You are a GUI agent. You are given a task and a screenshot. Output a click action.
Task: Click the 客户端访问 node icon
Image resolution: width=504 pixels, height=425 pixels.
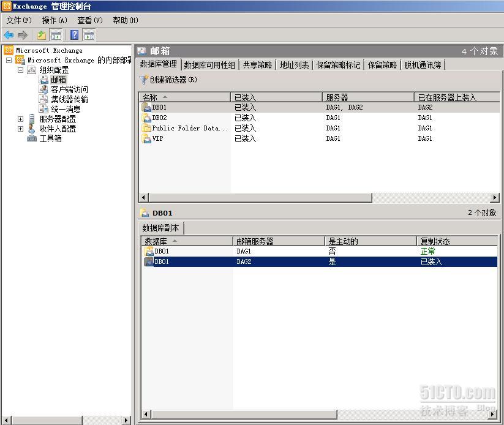click(43, 89)
